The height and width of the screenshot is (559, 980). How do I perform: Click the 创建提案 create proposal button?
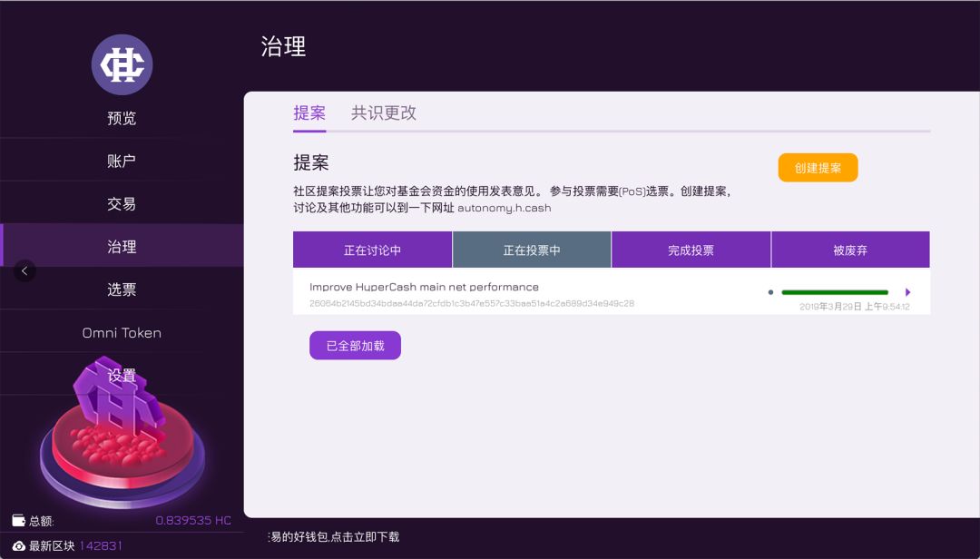pos(818,168)
